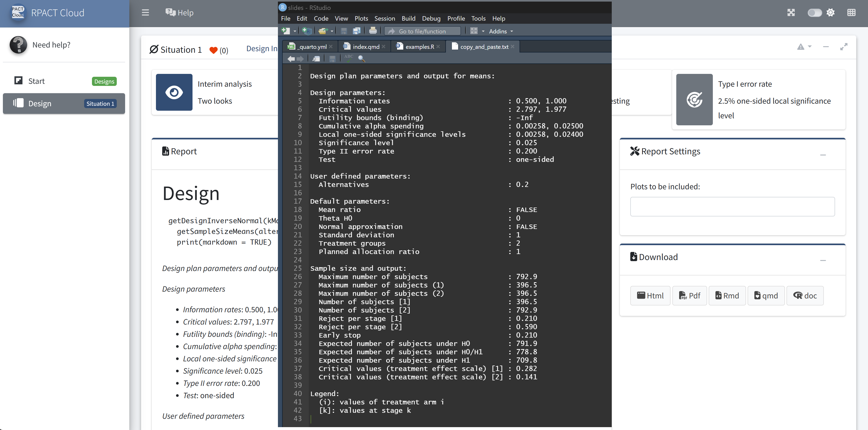The image size is (868, 430).
Task: Collapse the Download panel
Action: (x=823, y=260)
